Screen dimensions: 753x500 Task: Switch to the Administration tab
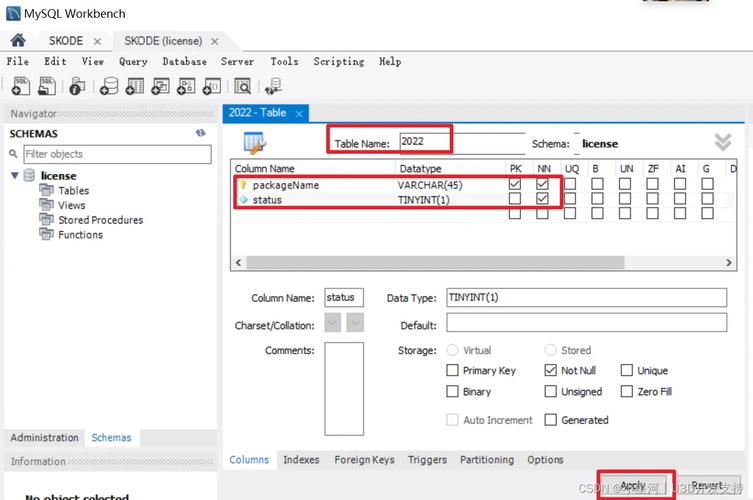pyautogui.click(x=45, y=438)
